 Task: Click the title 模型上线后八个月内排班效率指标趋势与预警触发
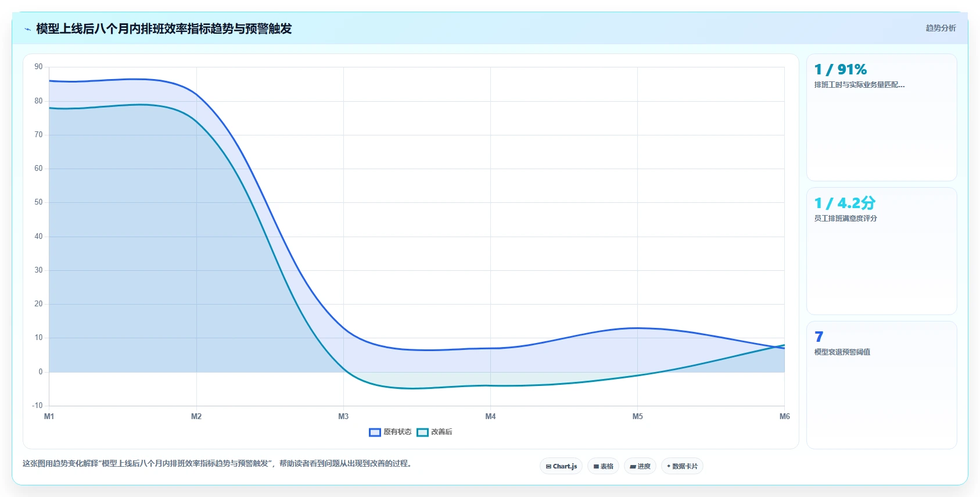click(164, 28)
